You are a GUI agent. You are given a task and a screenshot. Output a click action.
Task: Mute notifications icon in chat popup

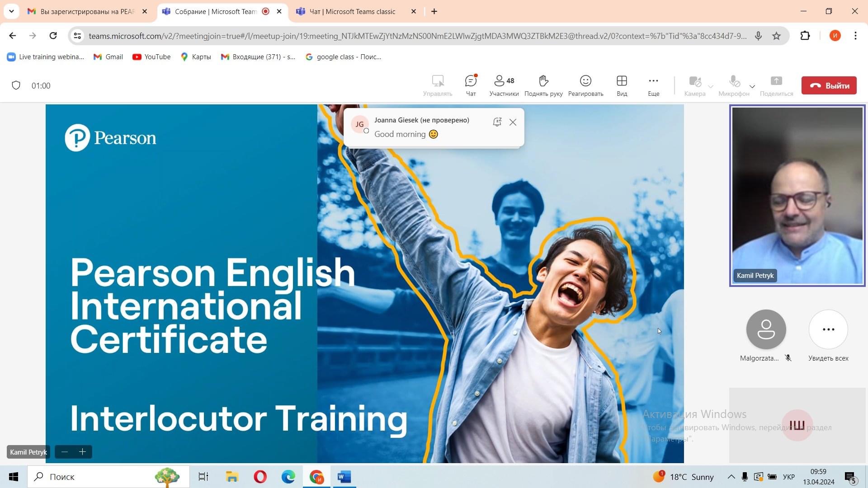(497, 122)
